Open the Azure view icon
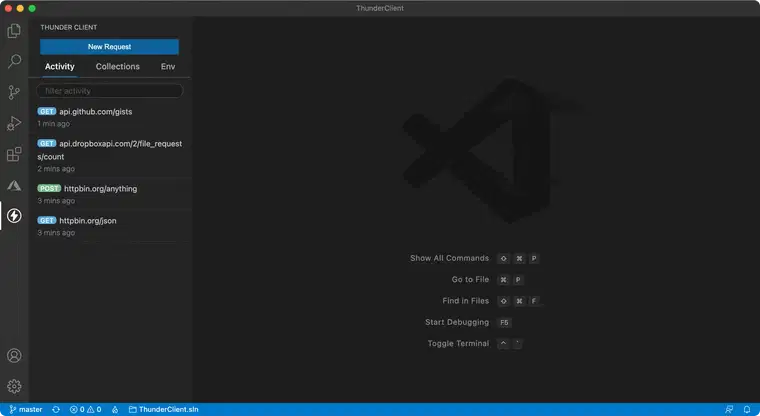Image resolution: width=760 pixels, height=416 pixels. 14,185
